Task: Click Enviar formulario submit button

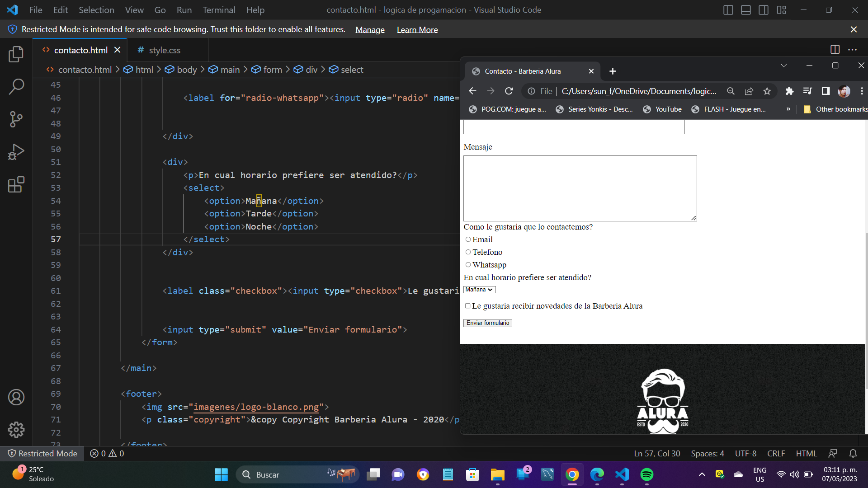Action: pos(487,322)
